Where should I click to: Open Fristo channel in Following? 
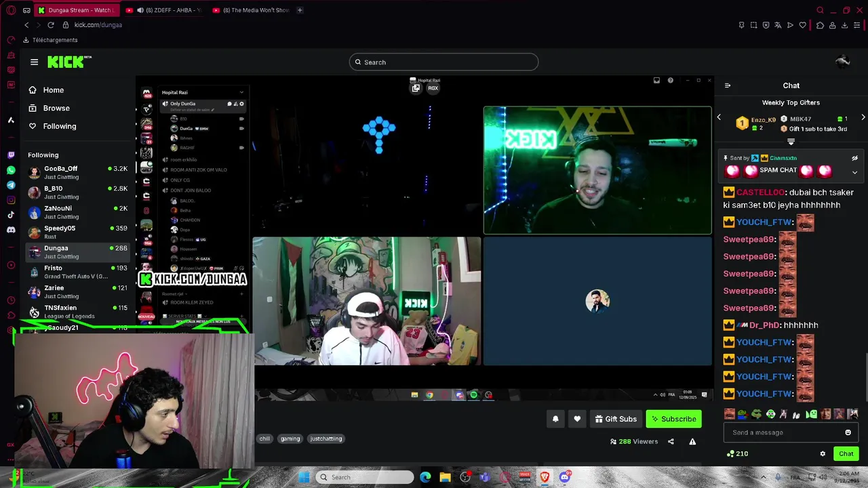coord(77,272)
